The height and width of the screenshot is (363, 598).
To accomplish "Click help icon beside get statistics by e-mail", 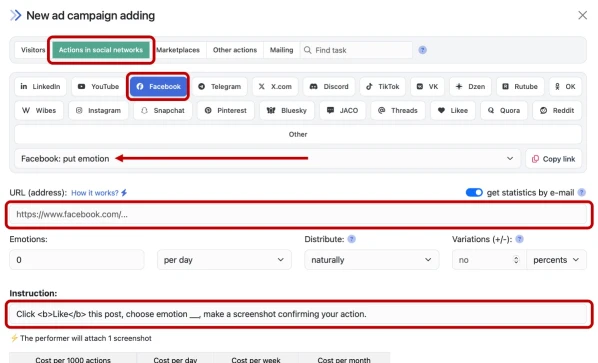I will [582, 193].
